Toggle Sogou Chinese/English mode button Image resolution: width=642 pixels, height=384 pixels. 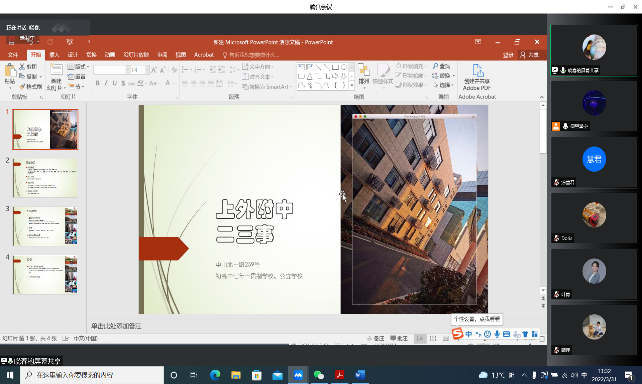(x=469, y=334)
